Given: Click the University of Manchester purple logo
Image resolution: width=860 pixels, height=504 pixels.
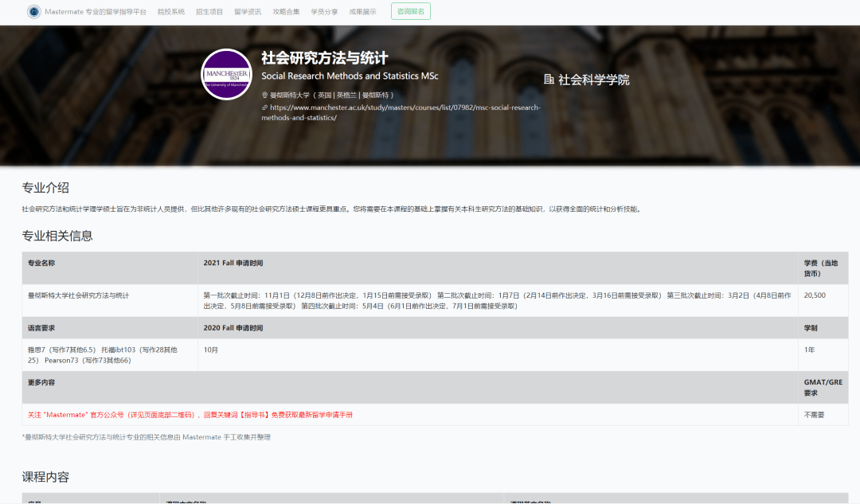Looking at the screenshot, I should pyautogui.click(x=226, y=75).
